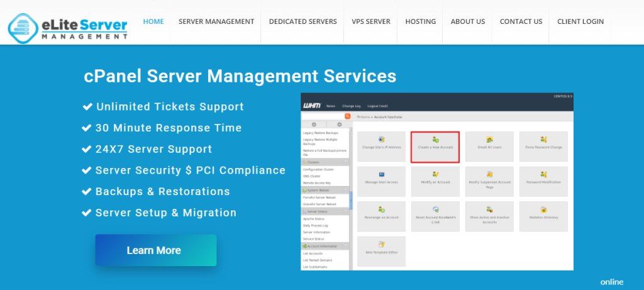Image resolution: width=644 pixels, height=290 pixels.
Task: Click the Create a New Account icon
Action: coord(435,140)
